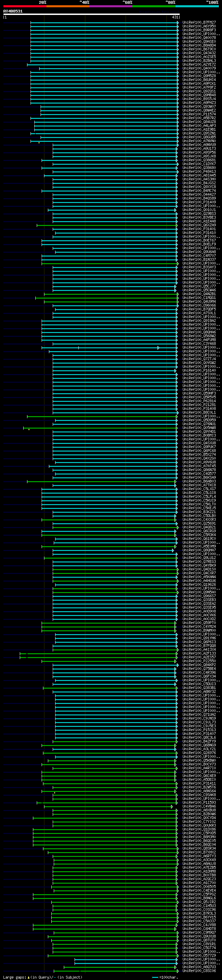The height and width of the screenshot is (980, 222).
Task: Click label UniRef100_Q19626
Action: [199, 585]
